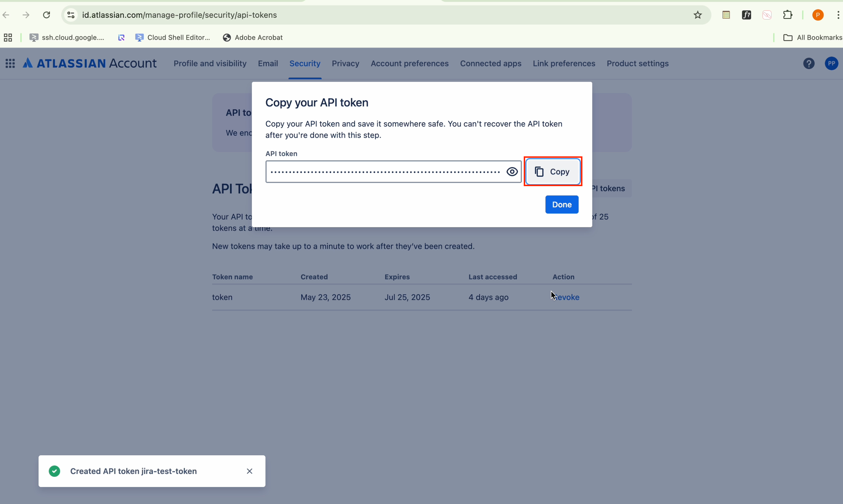The image size is (843, 504).
Task: Open site information icon in address bar
Action: tap(71, 15)
